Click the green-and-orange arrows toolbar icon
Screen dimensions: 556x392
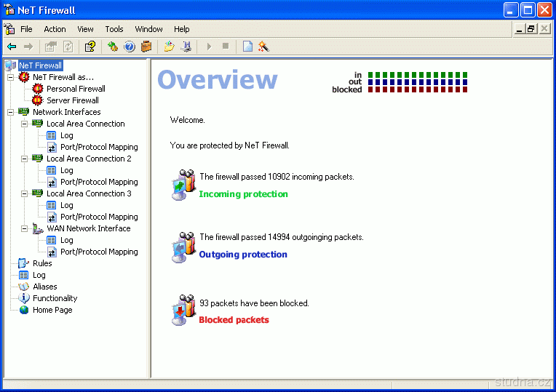click(x=113, y=47)
